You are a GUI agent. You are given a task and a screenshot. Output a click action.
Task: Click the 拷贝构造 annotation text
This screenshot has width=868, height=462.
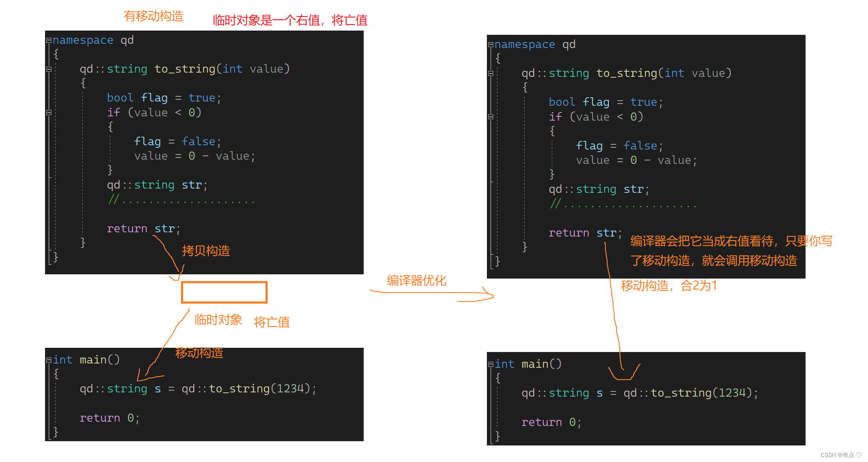point(206,251)
